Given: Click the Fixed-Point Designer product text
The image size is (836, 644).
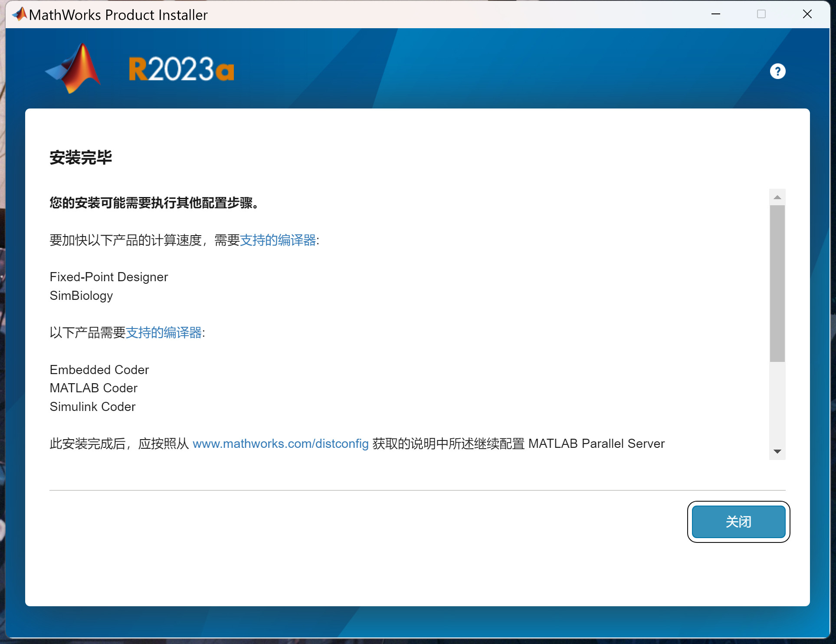Looking at the screenshot, I should tap(108, 277).
